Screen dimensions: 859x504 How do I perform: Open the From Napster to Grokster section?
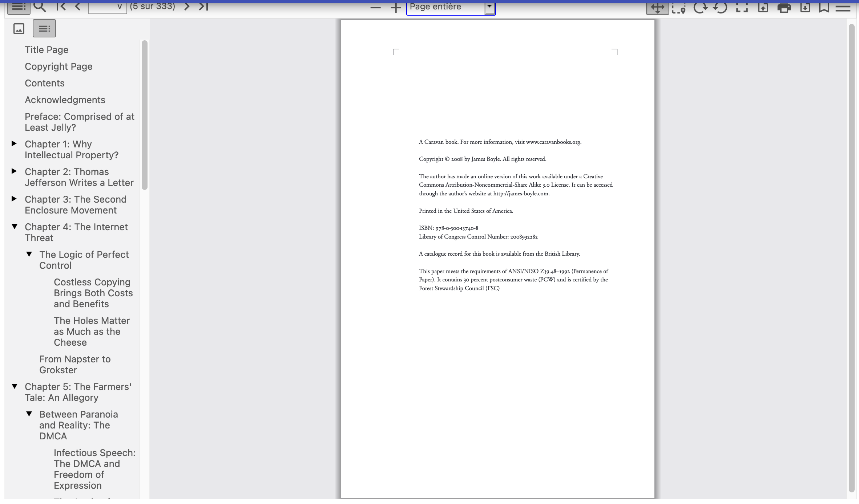click(75, 364)
